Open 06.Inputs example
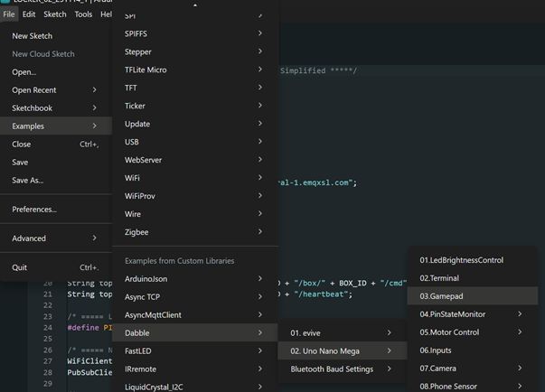Image resolution: width=545 pixels, height=392 pixels. click(473, 350)
